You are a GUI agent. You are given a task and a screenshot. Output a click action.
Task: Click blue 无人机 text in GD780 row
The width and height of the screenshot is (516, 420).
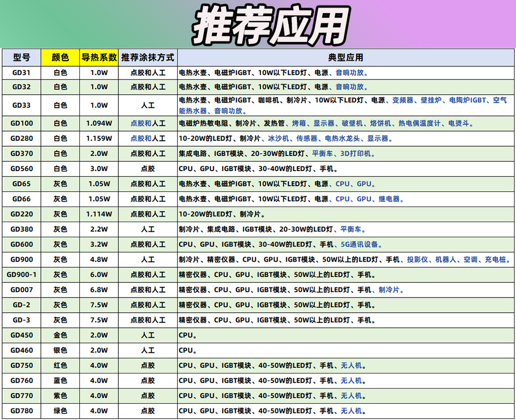[x=351, y=411]
